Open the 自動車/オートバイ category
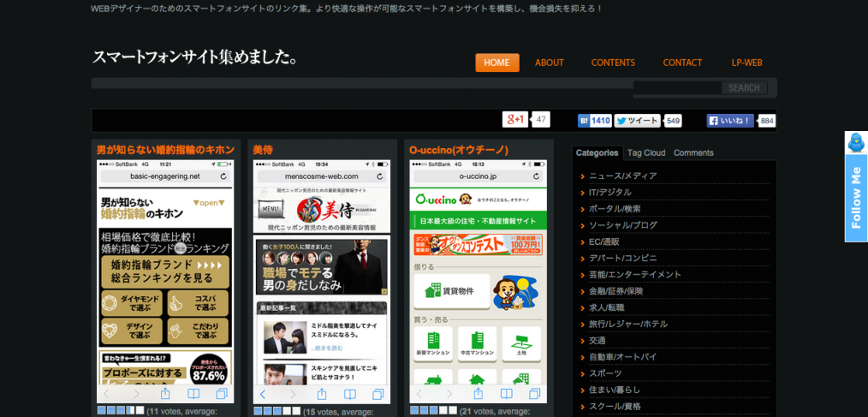Viewport: 868px width, 417px height. 623,357
